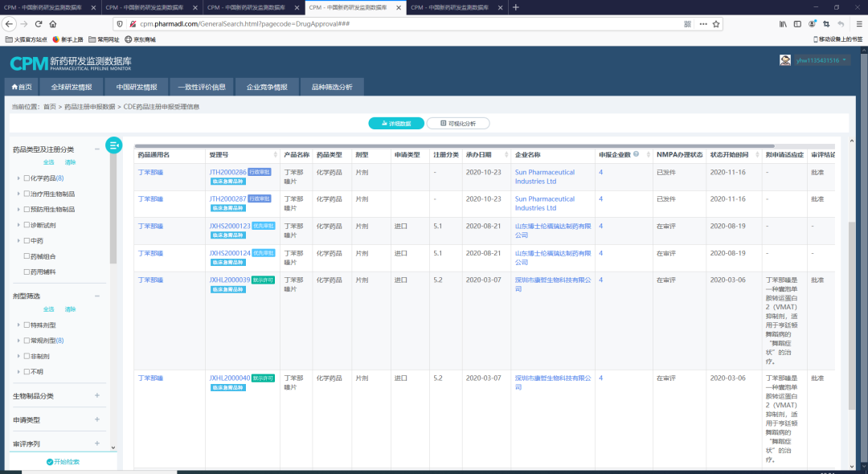Click the 开始检索 search button
The height and width of the screenshot is (474, 868).
[63, 462]
